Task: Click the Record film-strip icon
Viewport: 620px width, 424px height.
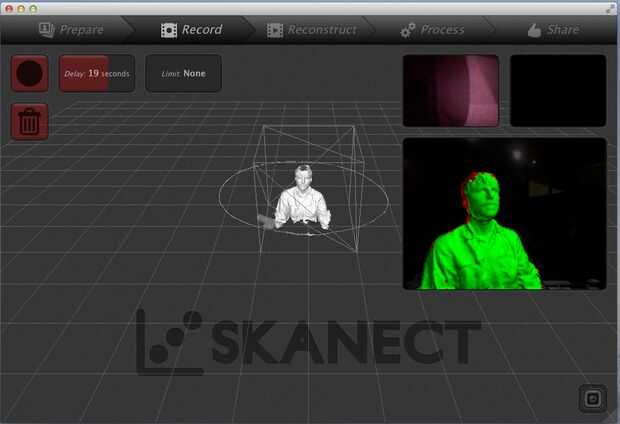Action: (x=169, y=30)
